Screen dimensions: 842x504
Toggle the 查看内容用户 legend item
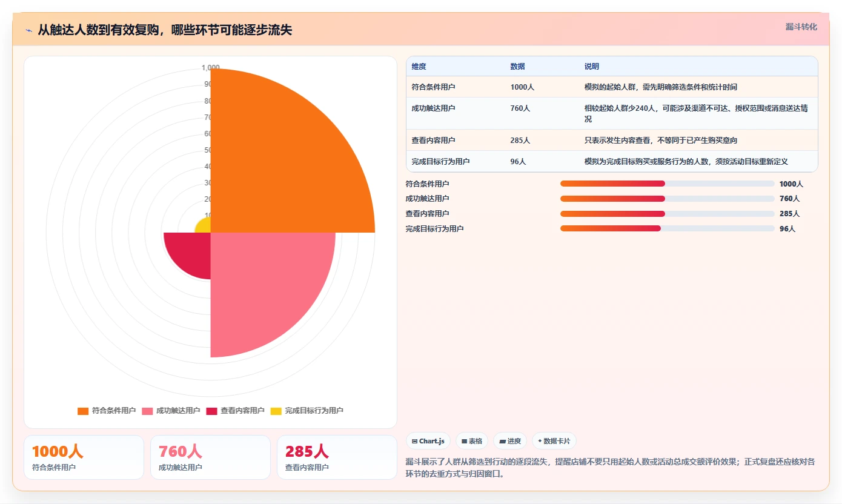pyautogui.click(x=235, y=411)
